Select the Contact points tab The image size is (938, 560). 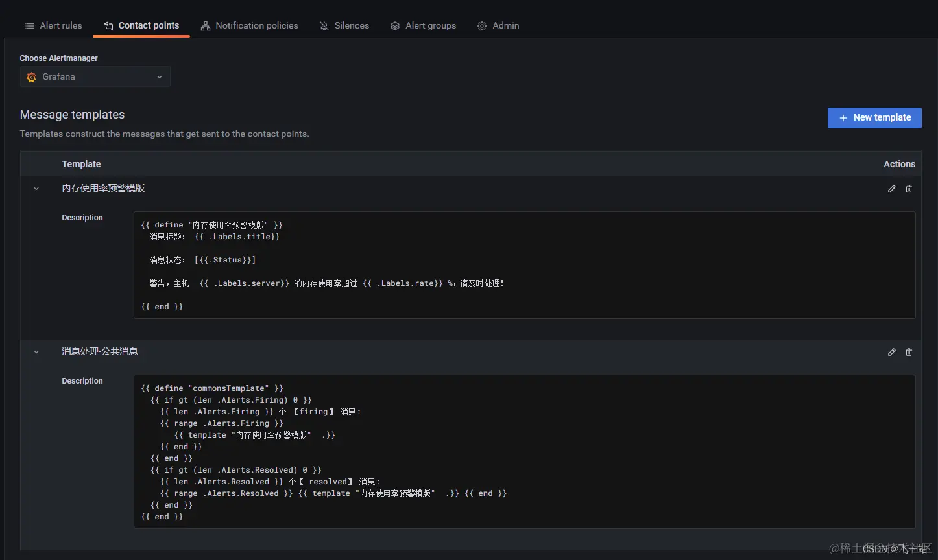[x=141, y=25]
